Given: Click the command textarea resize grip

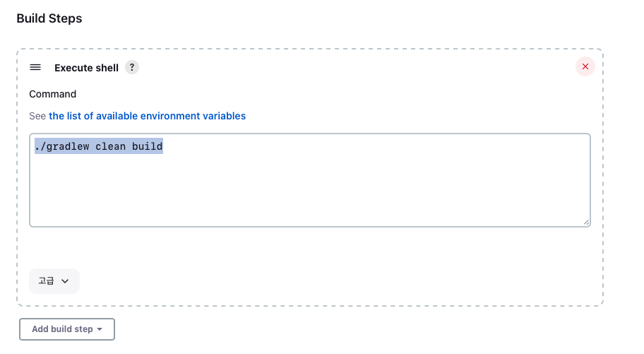Looking at the screenshot, I should tap(586, 222).
